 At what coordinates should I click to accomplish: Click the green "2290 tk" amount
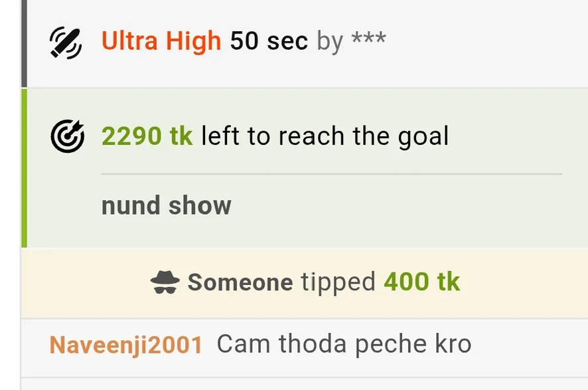click(147, 136)
